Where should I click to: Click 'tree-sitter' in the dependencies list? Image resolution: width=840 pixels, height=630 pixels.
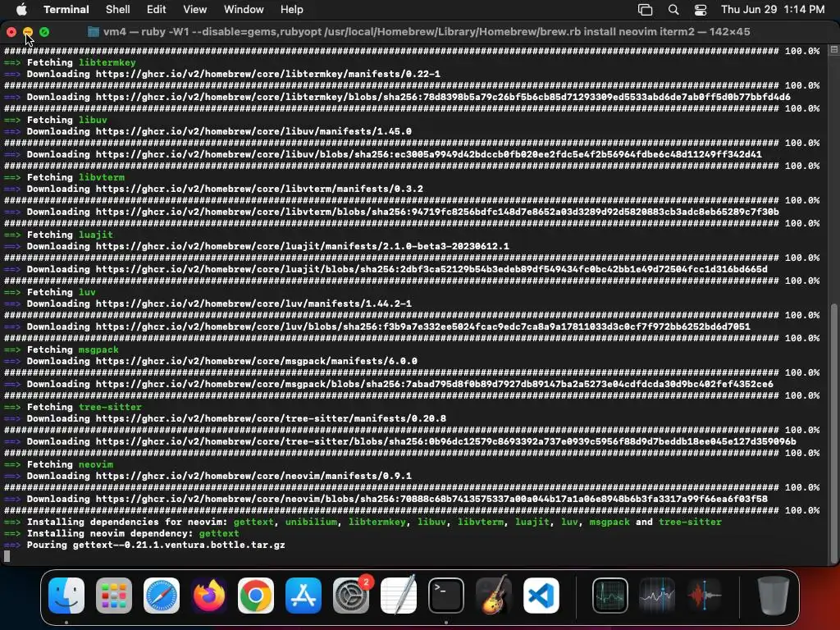(x=690, y=522)
